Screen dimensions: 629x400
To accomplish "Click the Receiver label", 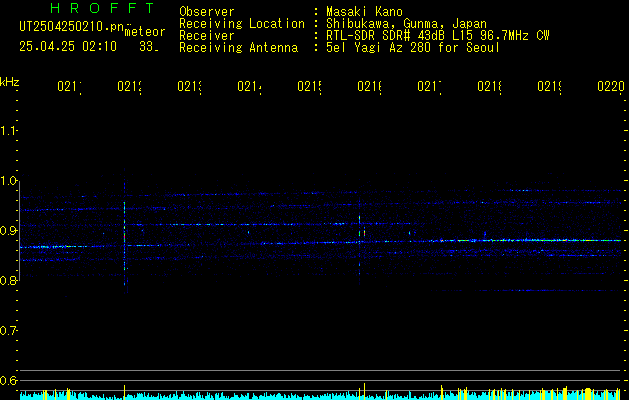I will click(x=207, y=36).
